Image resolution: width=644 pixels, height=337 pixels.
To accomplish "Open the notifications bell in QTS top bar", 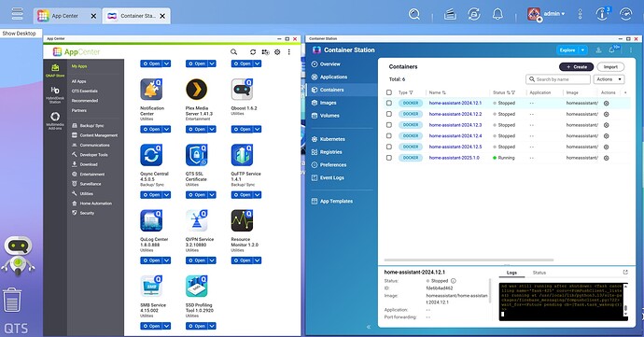I will point(497,14).
